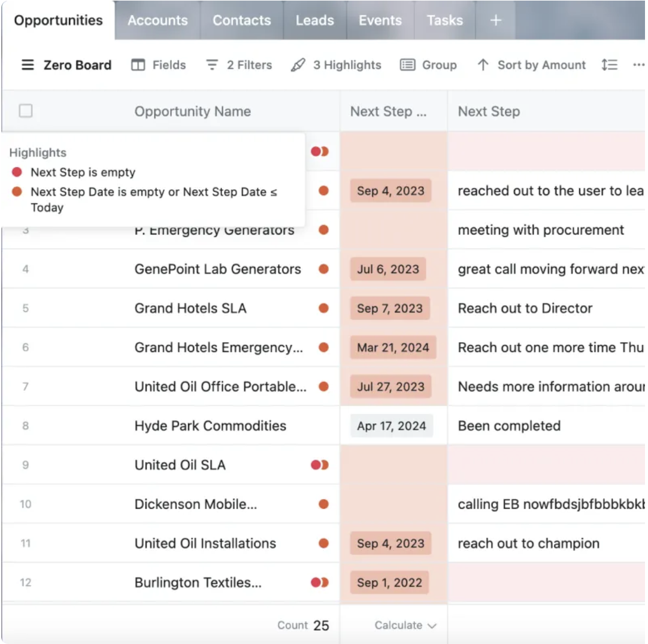This screenshot has width=648, height=644.
Task: Click the Opportunity Name column header
Action: [x=193, y=111]
